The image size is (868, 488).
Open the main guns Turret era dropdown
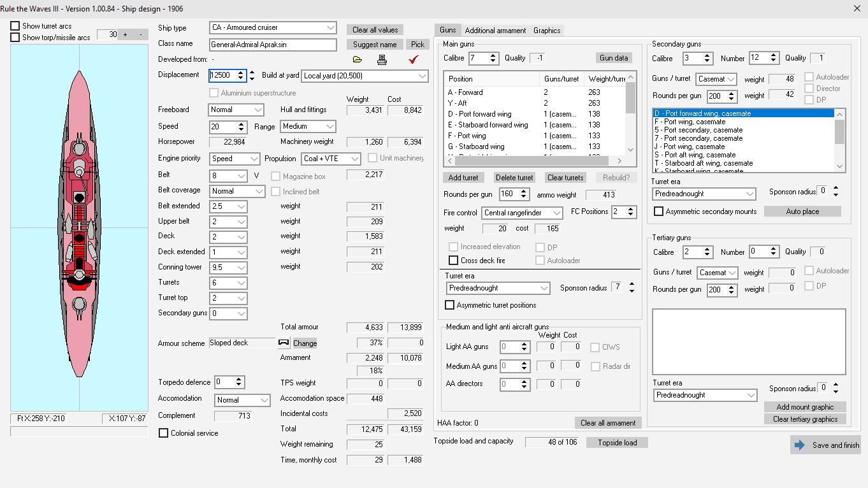tap(497, 289)
